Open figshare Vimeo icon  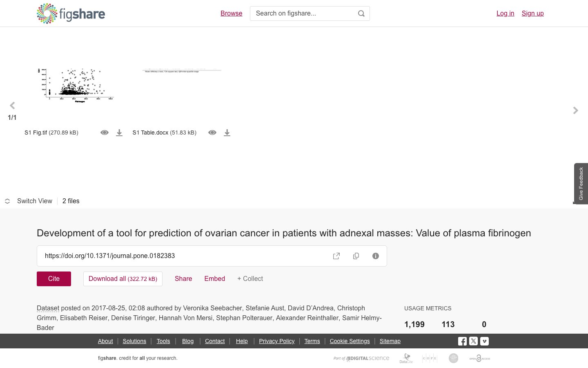[x=484, y=341]
